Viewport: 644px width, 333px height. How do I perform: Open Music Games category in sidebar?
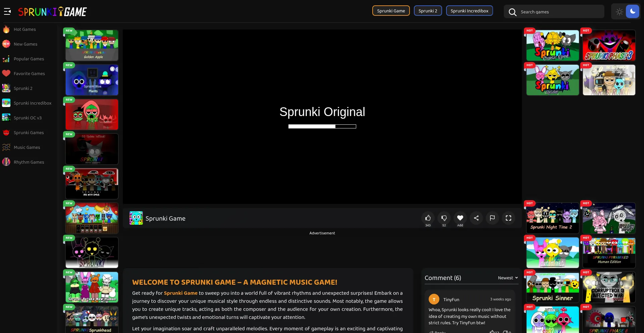click(27, 148)
